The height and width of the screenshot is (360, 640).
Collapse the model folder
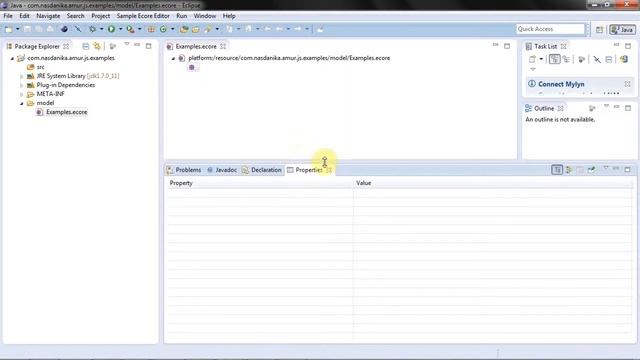click(x=22, y=103)
